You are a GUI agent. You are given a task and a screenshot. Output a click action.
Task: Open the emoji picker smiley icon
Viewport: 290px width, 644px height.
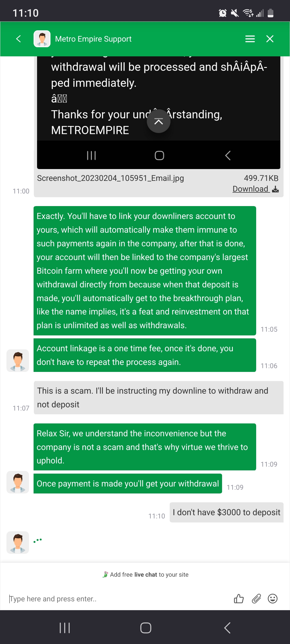[x=273, y=599]
